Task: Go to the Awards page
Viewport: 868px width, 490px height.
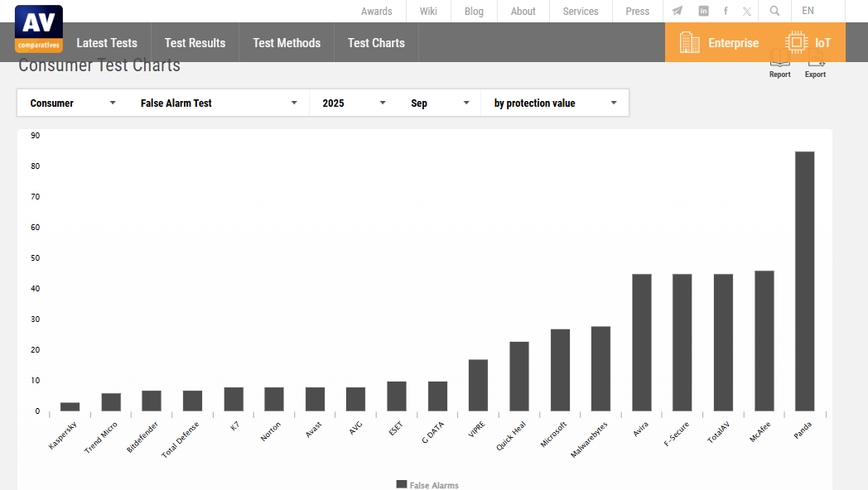Action: click(376, 11)
